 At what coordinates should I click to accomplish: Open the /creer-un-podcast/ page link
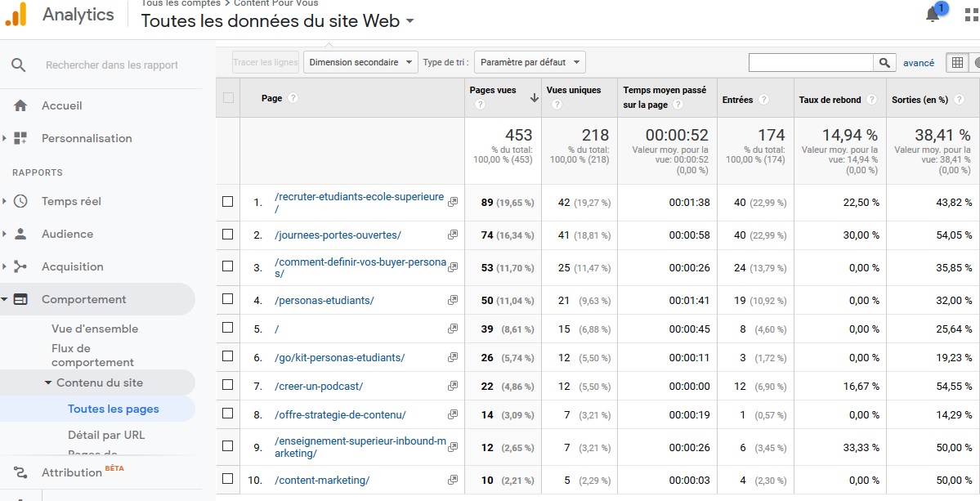319,386
